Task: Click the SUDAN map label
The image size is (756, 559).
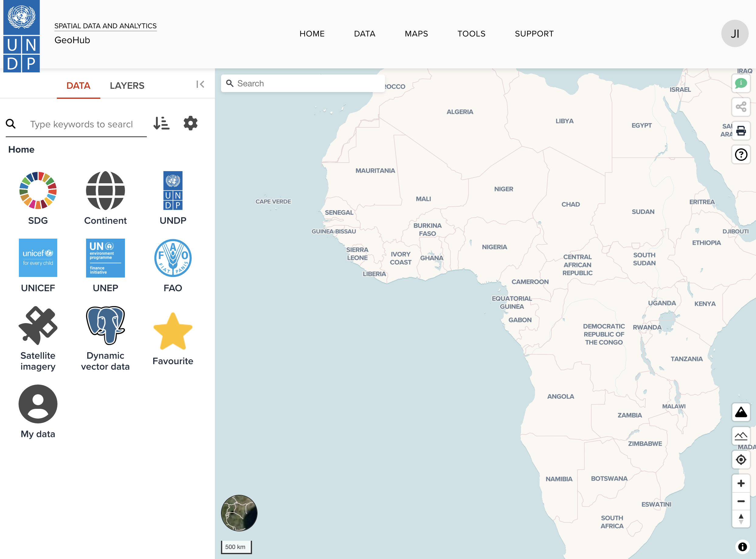Action: (643, 212)
